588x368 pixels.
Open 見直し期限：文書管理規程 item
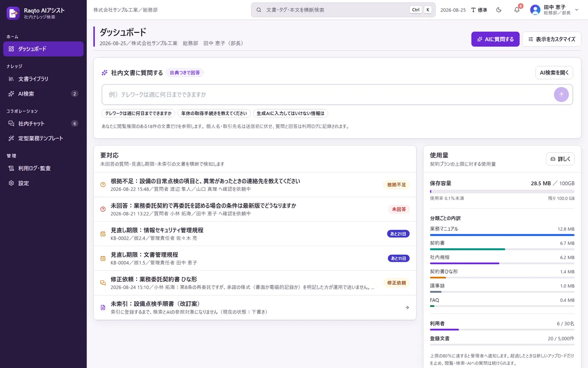tap(255, 258)
